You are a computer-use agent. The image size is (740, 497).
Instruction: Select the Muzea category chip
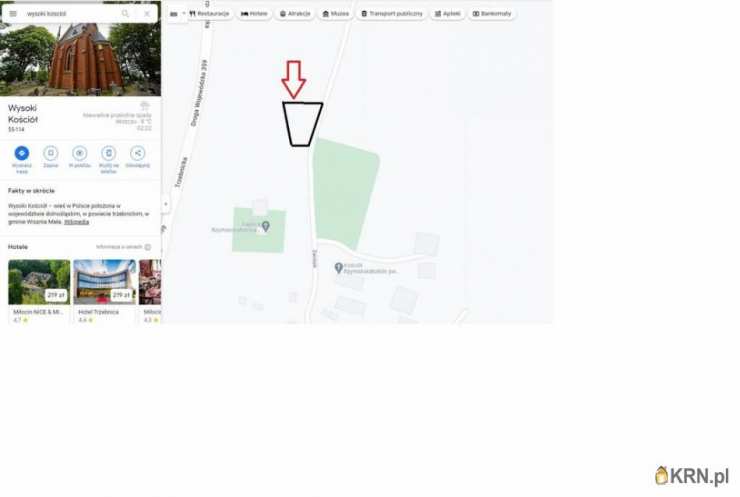tap(336, 14)
